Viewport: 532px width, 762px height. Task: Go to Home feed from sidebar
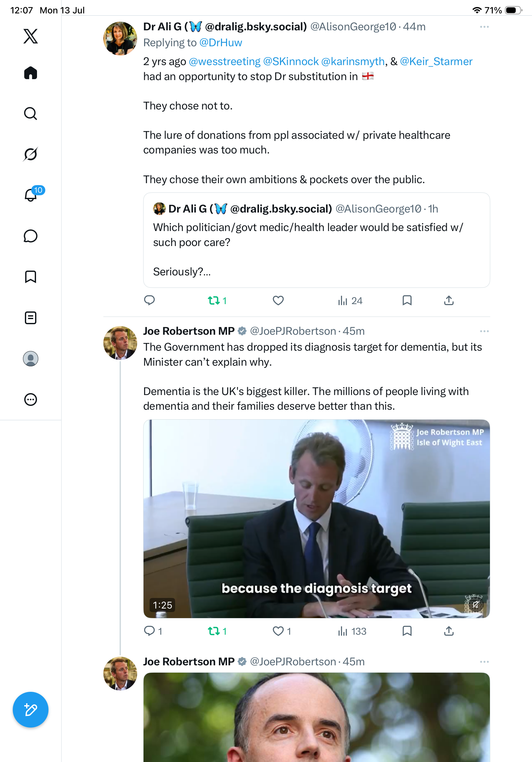(31, 73)
